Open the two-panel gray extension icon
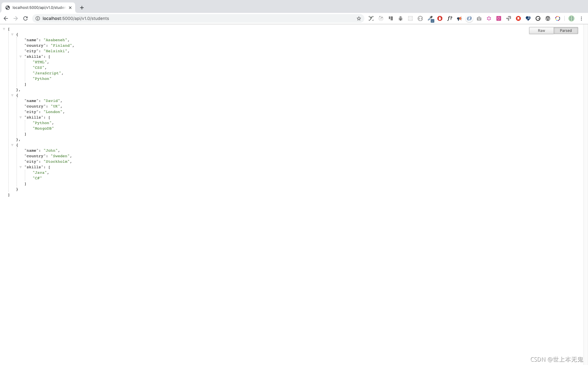The height and width of the screenshot is (365, 588). [391, 18]
